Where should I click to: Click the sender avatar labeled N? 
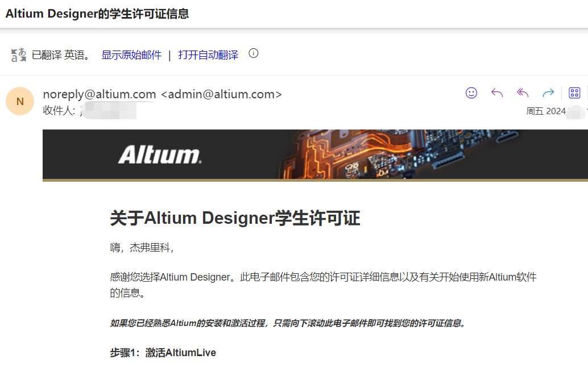20,101
